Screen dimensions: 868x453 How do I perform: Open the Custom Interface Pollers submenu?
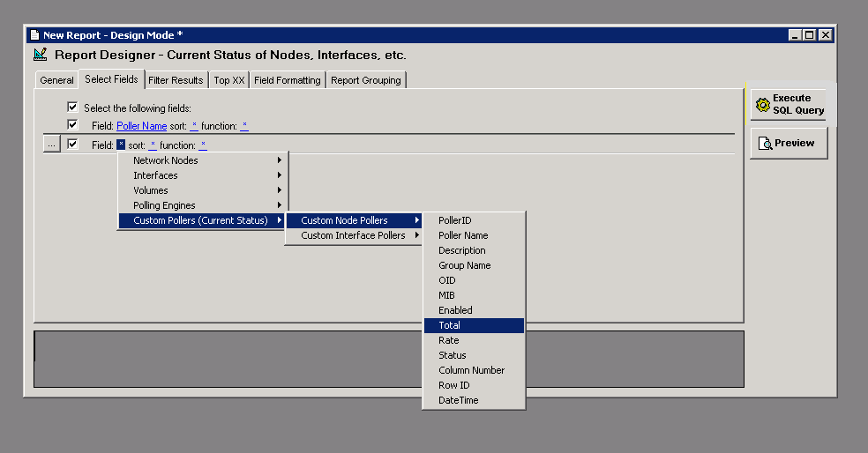point(355,235)
